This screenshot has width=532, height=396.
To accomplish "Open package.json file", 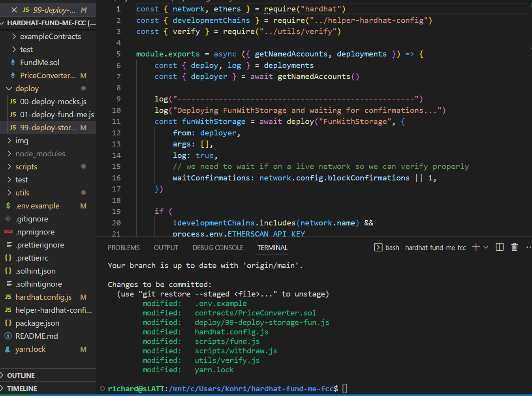I will pos(48,323).
